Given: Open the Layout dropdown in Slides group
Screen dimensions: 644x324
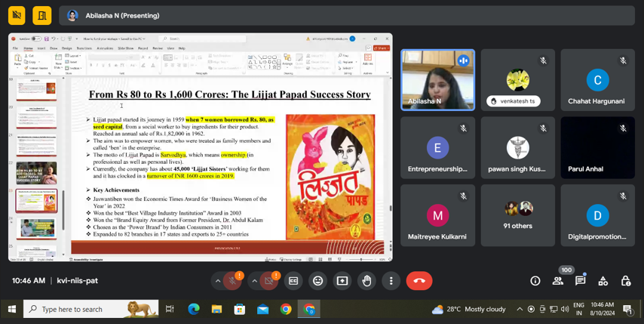Looking at the screenshot, I should tap(74, 55).
